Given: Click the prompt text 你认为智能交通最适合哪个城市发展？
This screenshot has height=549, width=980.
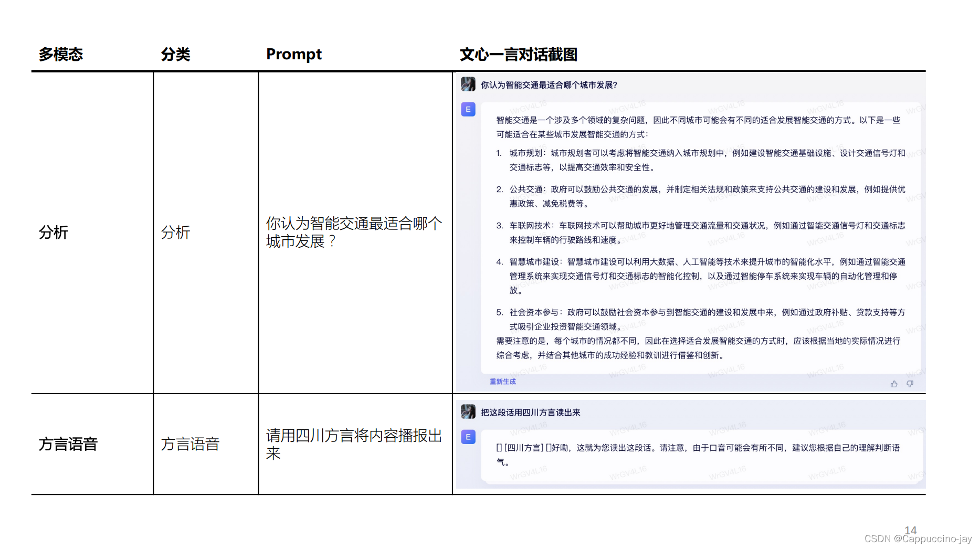Looking at the screenshot, I should [354, 232].
